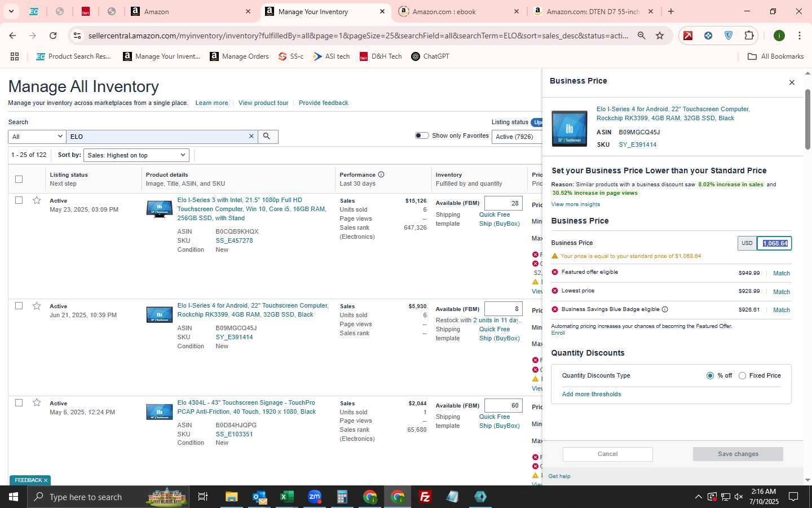Check the Elo 4304L row checkbox
812x508 pixels.
click(19, 402)
